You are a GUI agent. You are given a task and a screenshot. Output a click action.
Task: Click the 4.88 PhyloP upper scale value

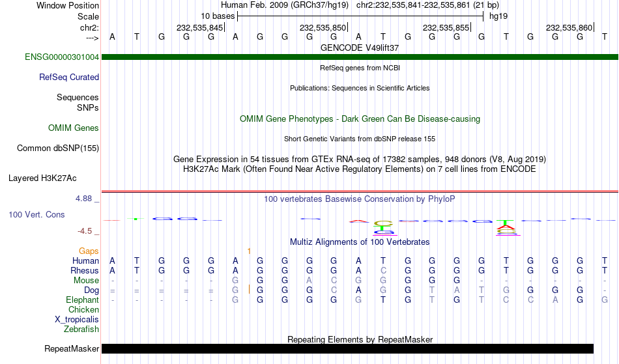(x=83, y=199)
